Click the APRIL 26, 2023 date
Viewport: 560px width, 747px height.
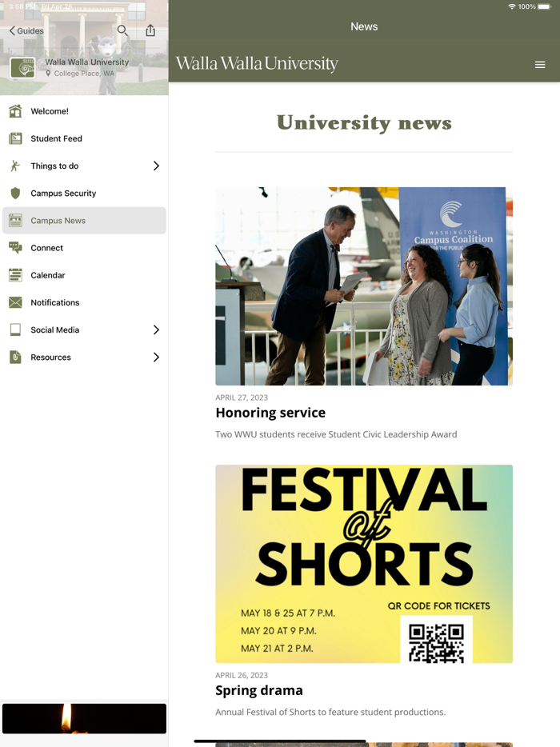click(x=242, y=676)
